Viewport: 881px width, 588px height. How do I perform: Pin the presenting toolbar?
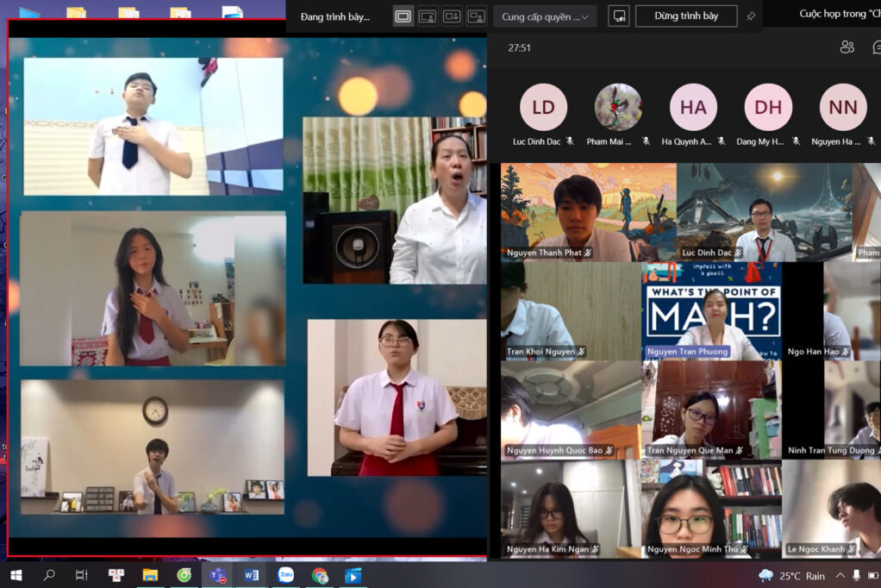click(751, 16)
